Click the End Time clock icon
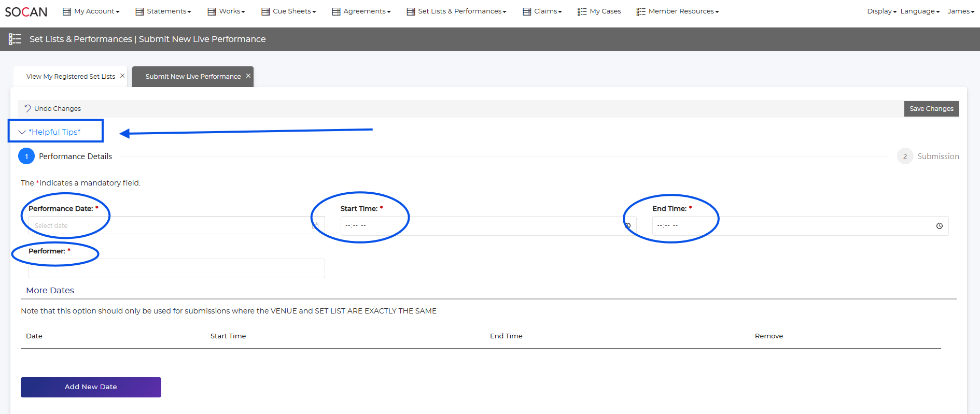This screenshot has width=980, height=414. [x=939, y=226]
